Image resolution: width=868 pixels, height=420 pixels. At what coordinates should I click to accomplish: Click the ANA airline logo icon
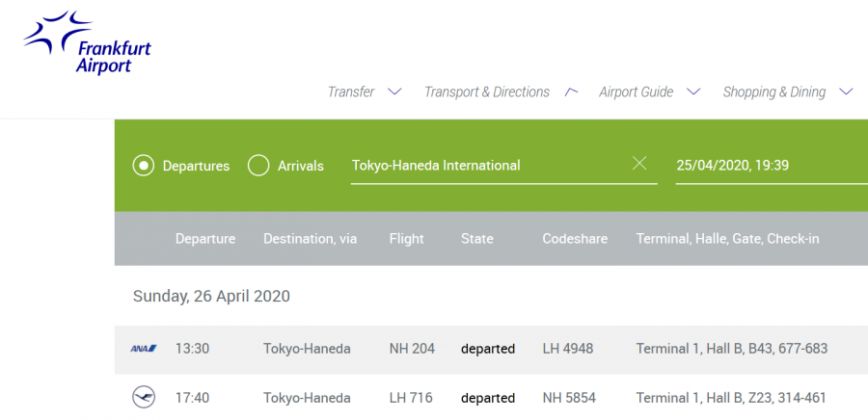[x=144, y=349]
